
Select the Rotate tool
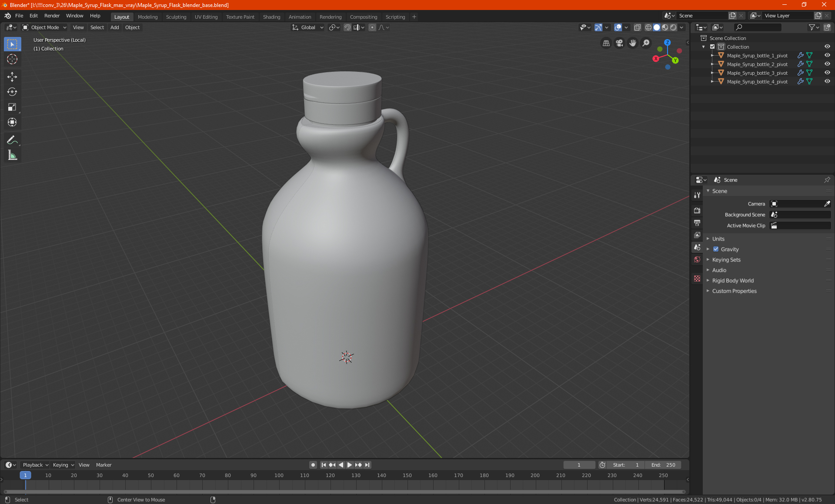click(12, 92)
